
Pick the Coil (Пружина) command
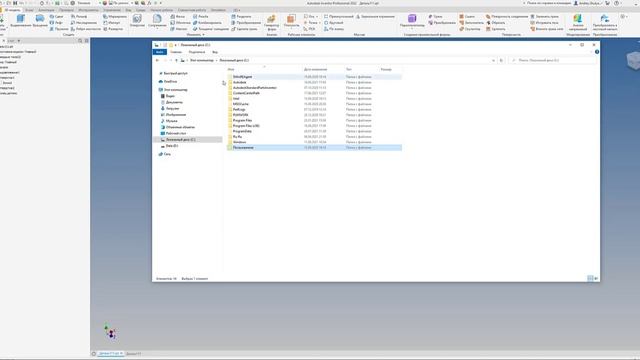59,29
